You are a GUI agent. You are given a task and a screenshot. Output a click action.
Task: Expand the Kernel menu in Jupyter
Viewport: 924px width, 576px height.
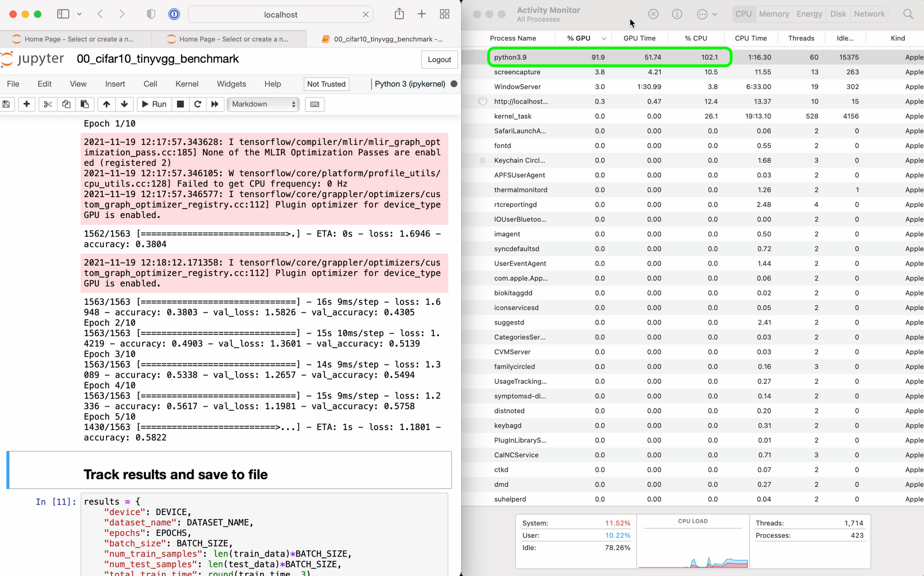coord(187,84)
